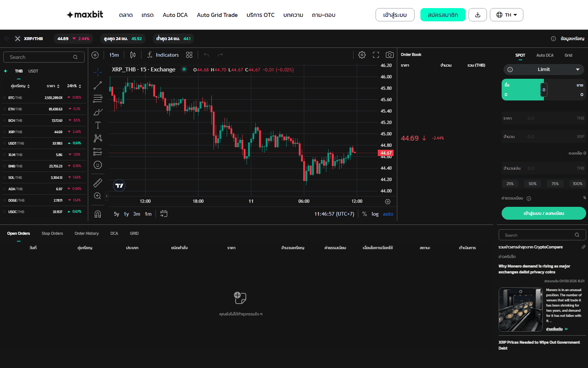Toggle the magnet snapping mode
Image resolution: width=588 pixels, height=368 pixels.
[98, 214]
